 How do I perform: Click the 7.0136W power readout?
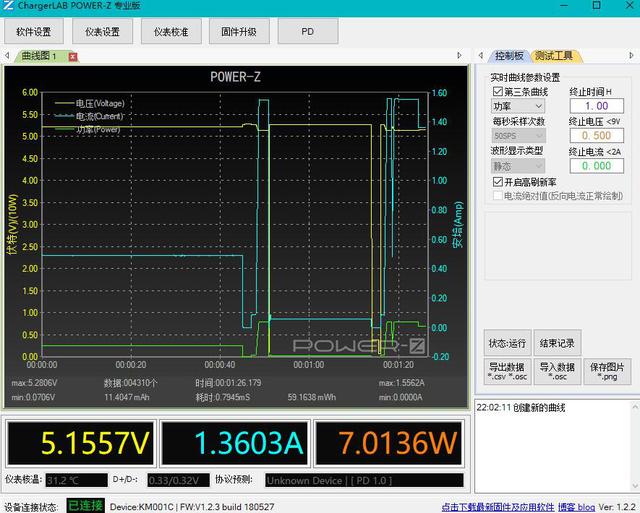coord(389,443)
